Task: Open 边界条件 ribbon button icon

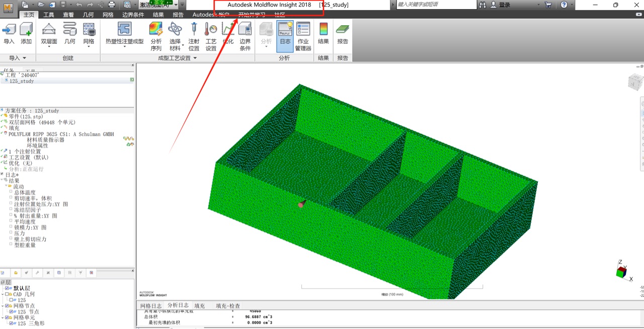Action: (x=245, y=29)
